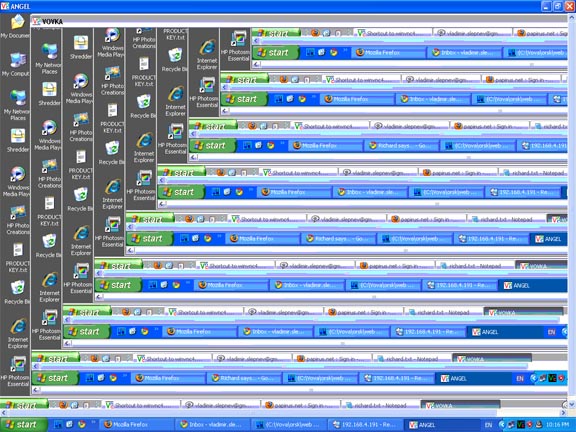Launch Chrome from the bottom taskbar's quick launch

coord(82,425)
